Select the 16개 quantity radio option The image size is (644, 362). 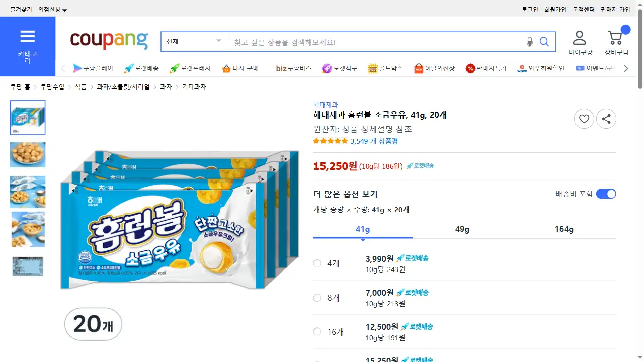click(317, 332)
